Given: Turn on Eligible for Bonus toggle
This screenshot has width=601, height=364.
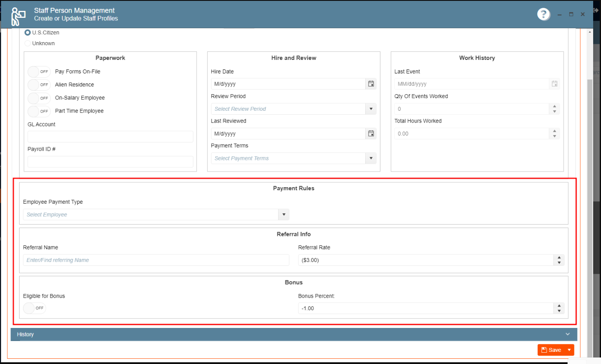Looking at the screenshot, I should (34, 308).
